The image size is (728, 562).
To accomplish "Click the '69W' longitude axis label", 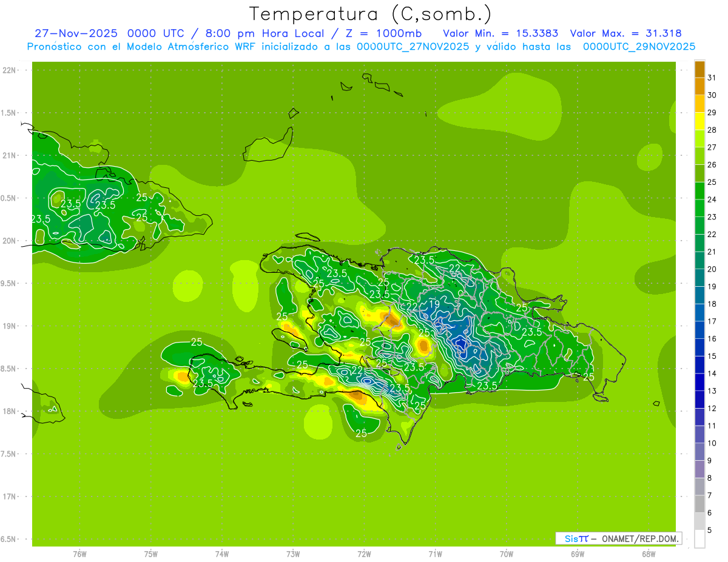I will pos(578,555).
